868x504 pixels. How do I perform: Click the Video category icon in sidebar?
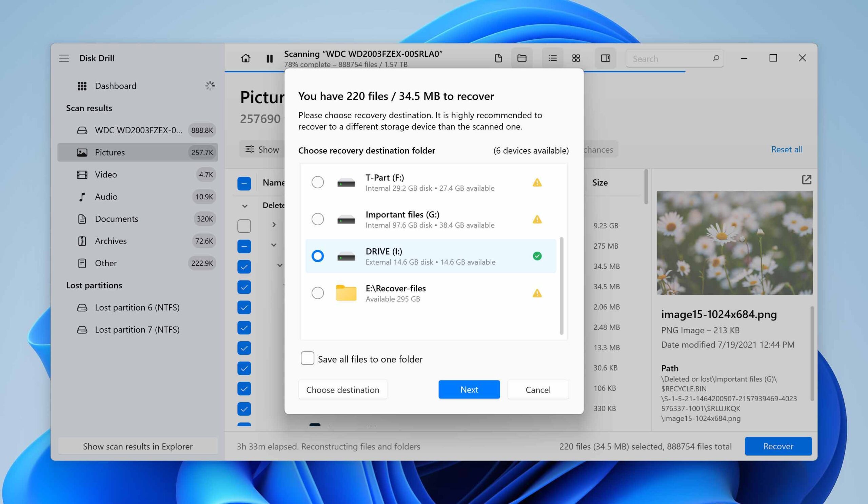[82, 174]
